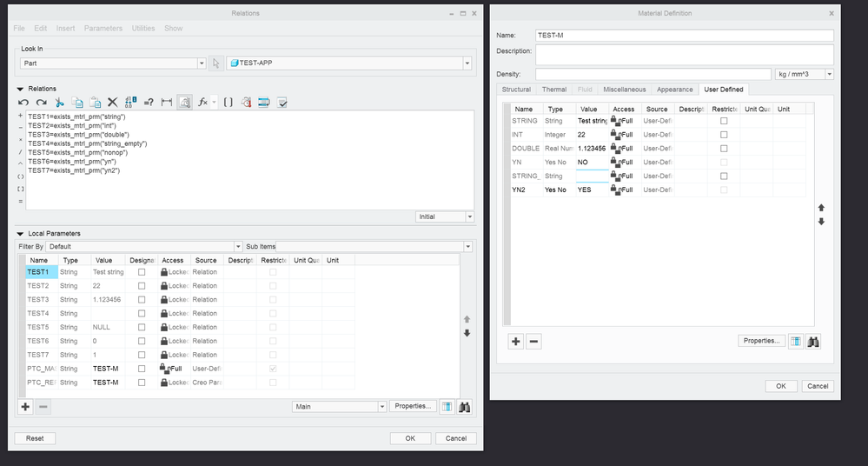The image size is (868, 466).
Task: Toggle Restricted checkbox for STRING material parameter
Action: [724, 121]
